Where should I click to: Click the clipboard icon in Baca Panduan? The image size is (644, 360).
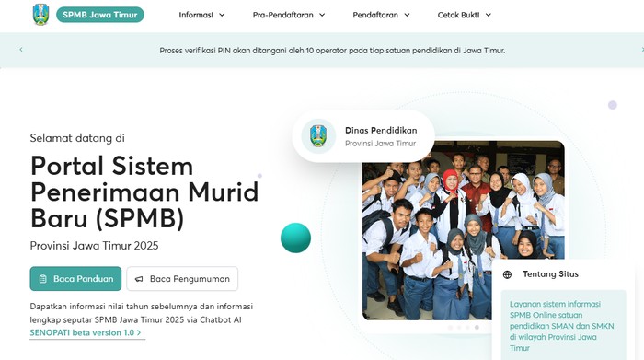pos(42,279)
